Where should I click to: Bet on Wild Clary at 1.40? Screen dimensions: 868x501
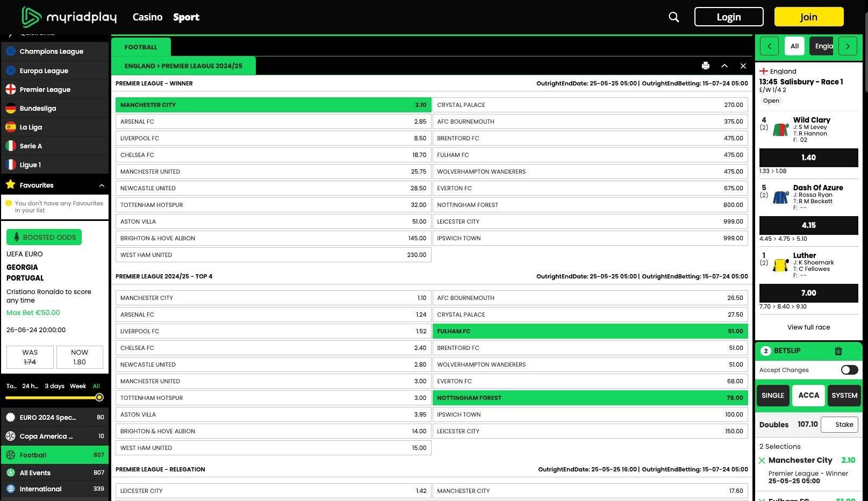[x=808, y=158]
